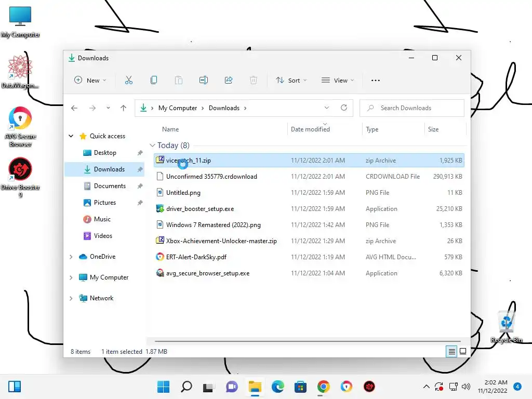Image resolution: width=532 pixels, height=399 pixels.
Task: Open DataWagon desktop shortcut
Action: click(x=20, y=72)
